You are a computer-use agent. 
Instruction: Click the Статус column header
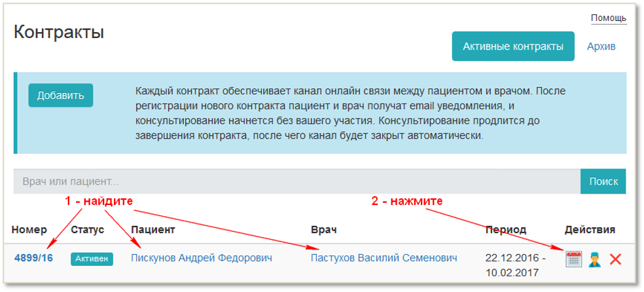[x=88, y=229]
